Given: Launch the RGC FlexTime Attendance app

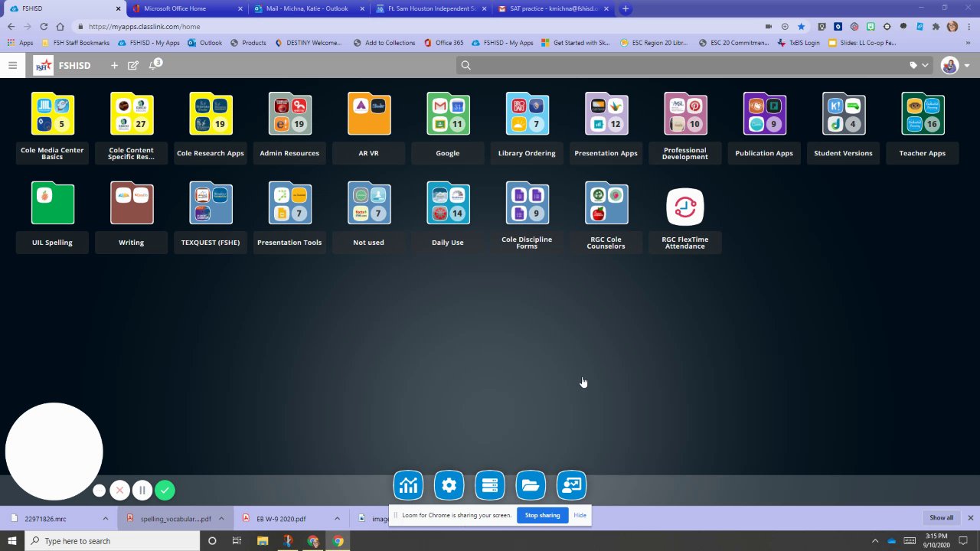Looking at the screenshot, I should [x=685, y=207].
